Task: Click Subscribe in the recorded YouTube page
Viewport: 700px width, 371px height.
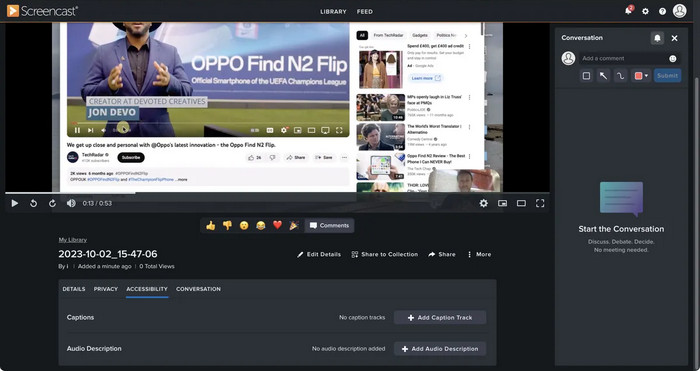Action: point(131,158)
